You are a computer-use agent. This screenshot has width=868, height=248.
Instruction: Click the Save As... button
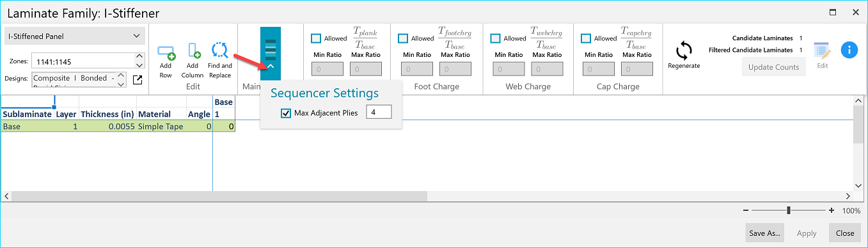tap(765, 233)
